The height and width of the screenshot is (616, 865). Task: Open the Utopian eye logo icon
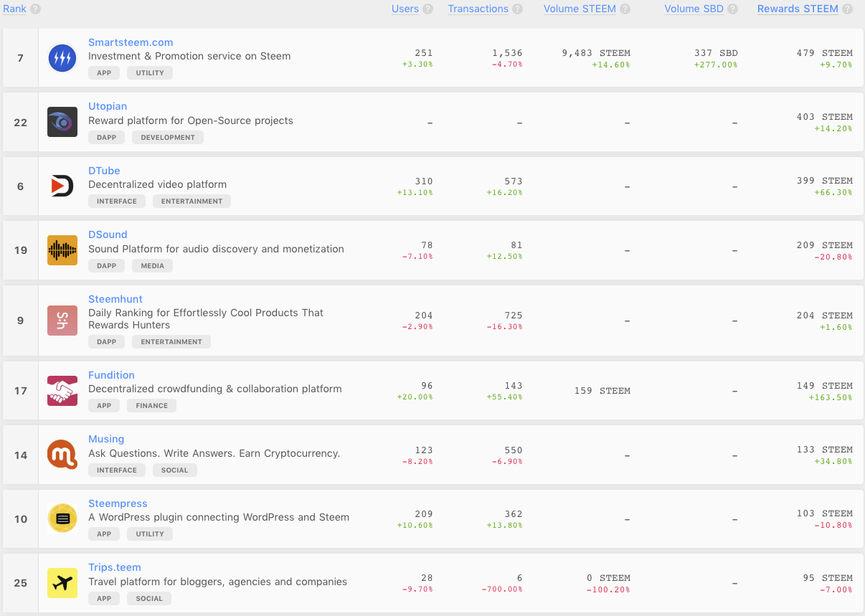(x=62, y=122)
